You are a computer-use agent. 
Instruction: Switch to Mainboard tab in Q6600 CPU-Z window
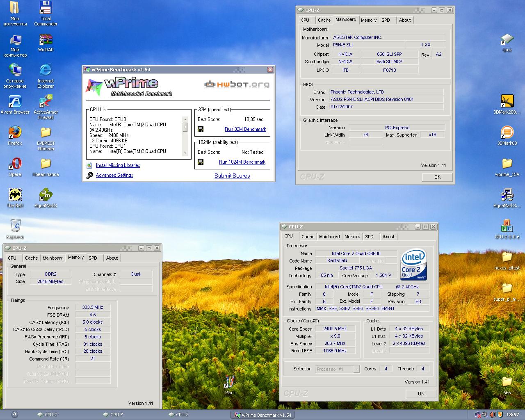click(329, 237)
